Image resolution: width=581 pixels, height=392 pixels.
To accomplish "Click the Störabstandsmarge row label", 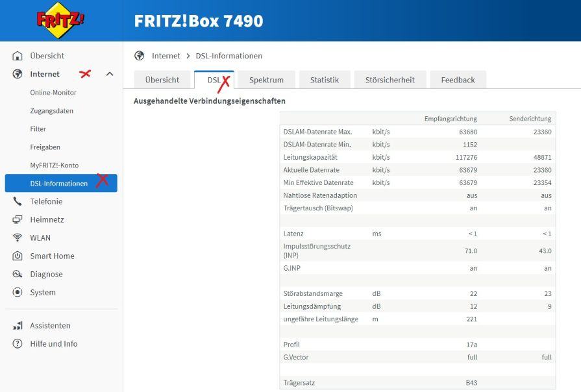I will point(313,293).
